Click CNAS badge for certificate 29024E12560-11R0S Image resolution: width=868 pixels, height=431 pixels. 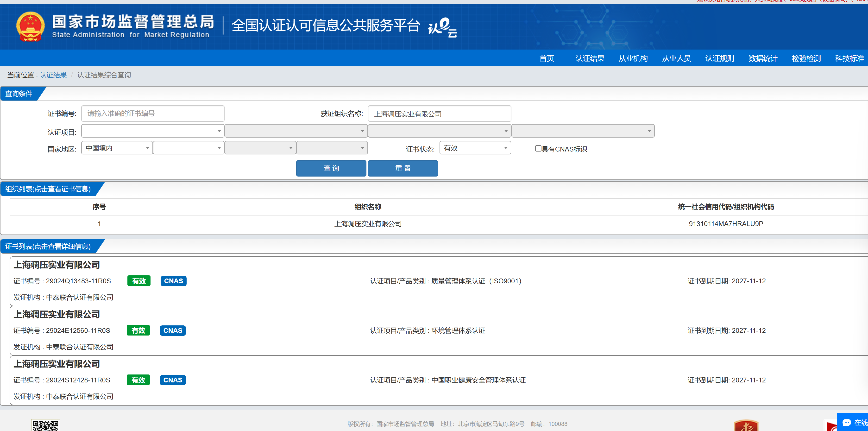pyautogui.click(x=173, y=330)
